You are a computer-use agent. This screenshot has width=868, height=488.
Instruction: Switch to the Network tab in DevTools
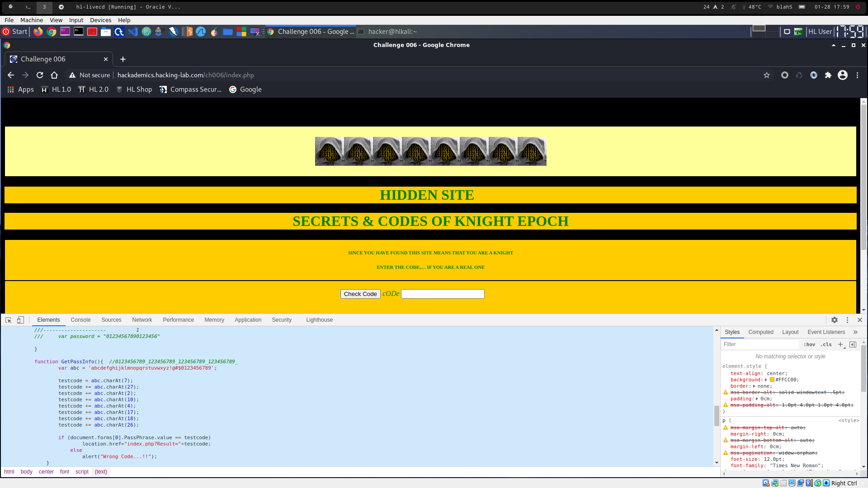coord(142,320)
